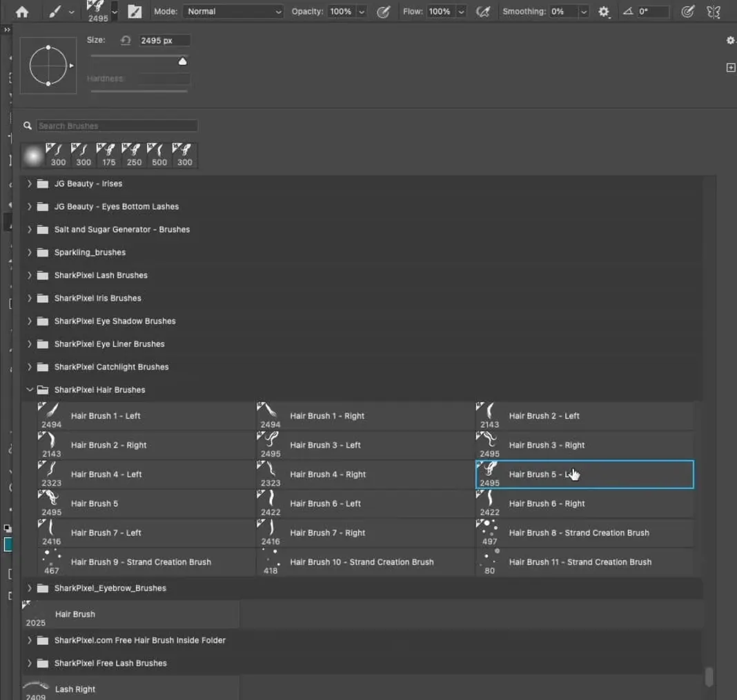Expand the SharkPixel_Eyebrow_Brushes folder
737x700 pixels.
click(x=29, y=588)
